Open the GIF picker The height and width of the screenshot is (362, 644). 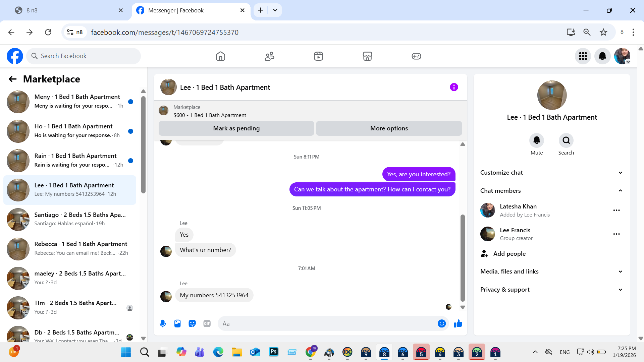207,323
